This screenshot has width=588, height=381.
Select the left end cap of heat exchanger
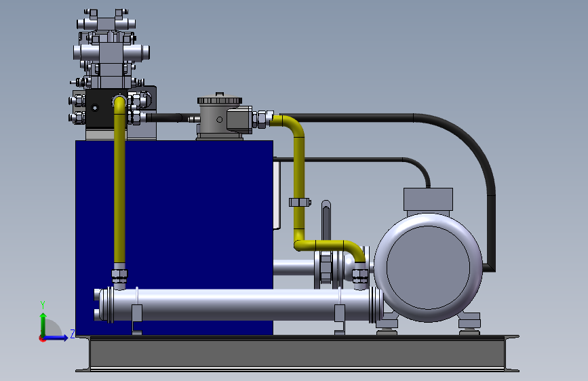click(104, 304)
